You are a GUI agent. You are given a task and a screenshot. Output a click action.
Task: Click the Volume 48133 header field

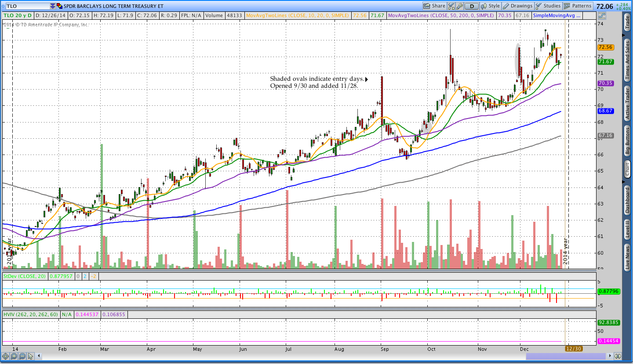click(x=224, y=15)
